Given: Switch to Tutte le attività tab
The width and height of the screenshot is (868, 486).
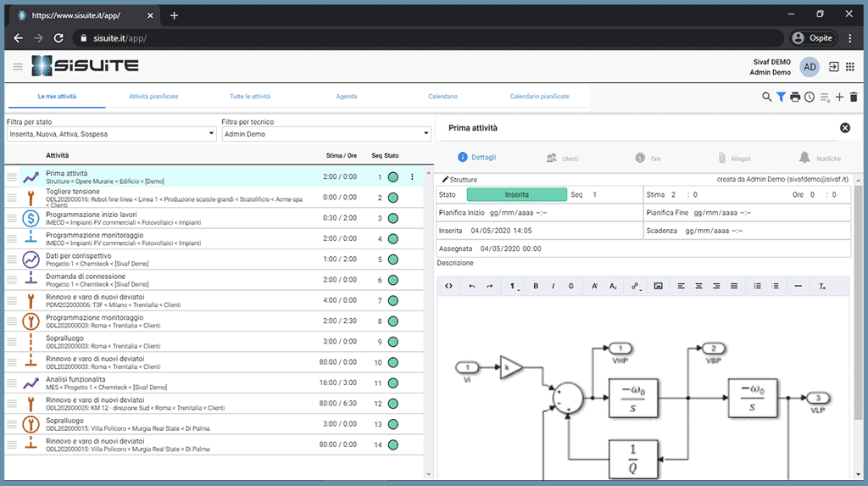Looking at the screenshot, I should (x=250, y=97).
